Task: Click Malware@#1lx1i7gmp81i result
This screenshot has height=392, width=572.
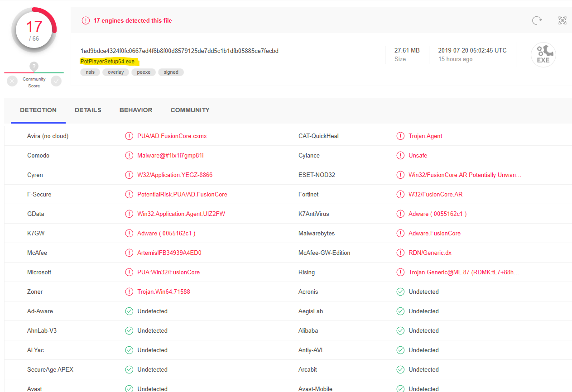Action: tap(171, 155)
